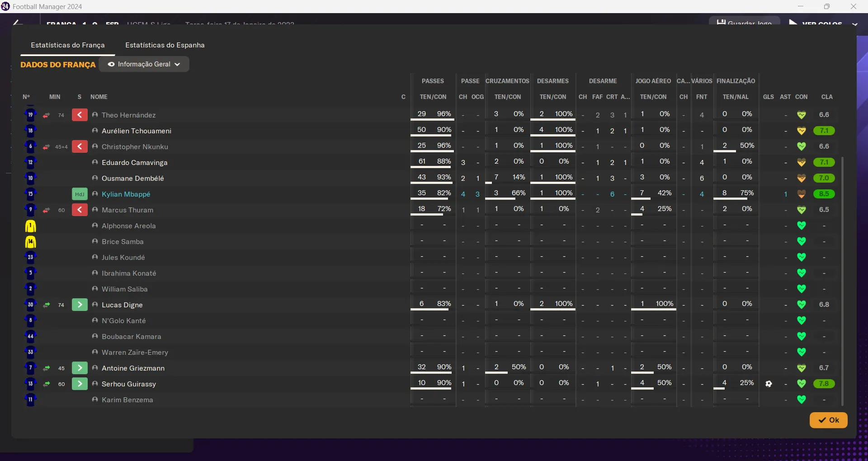Click the condition heart icon for Theo Hernández
Screen dimensions: 868x461
[x=802, y=115]
